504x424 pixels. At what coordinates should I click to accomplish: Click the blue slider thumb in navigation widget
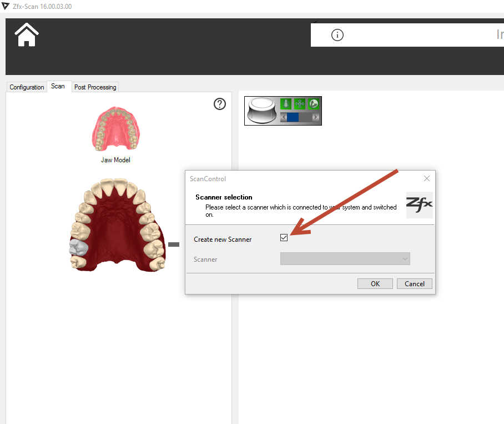[293, 117]
